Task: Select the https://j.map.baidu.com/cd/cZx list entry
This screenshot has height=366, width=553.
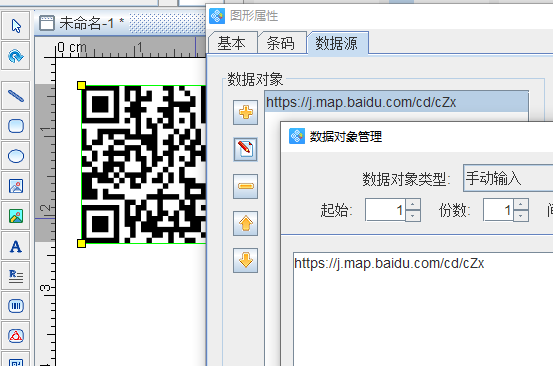Action: point(396,102)
